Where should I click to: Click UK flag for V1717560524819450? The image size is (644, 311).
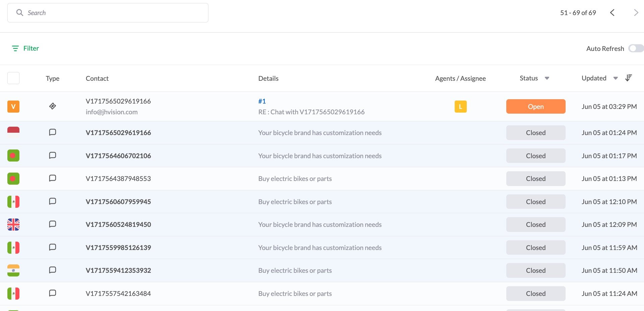(x=13, y=225)
